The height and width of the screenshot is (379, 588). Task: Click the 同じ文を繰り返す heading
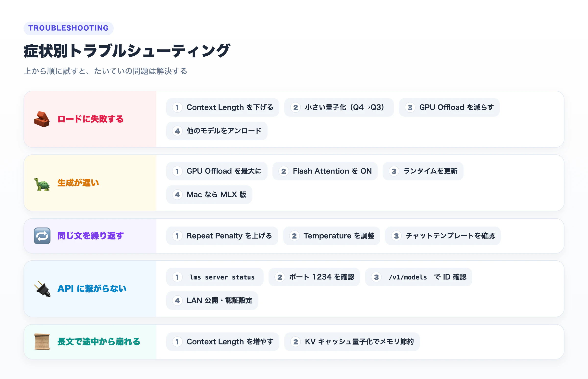pyautogui.click(x=90, y=236)
